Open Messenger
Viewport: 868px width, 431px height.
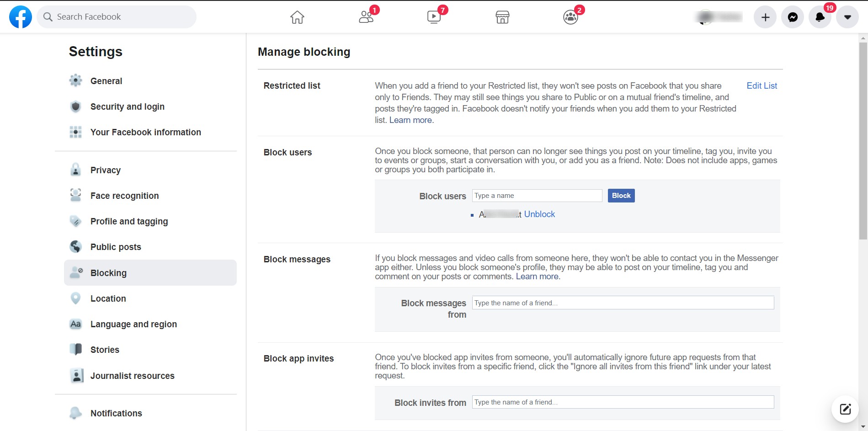pos(793,16)
